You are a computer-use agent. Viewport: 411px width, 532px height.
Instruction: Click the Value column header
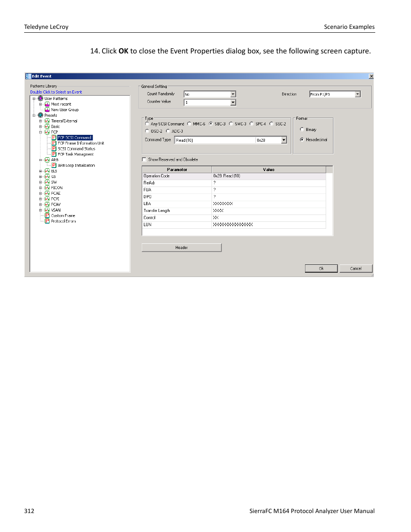[269, 170]
